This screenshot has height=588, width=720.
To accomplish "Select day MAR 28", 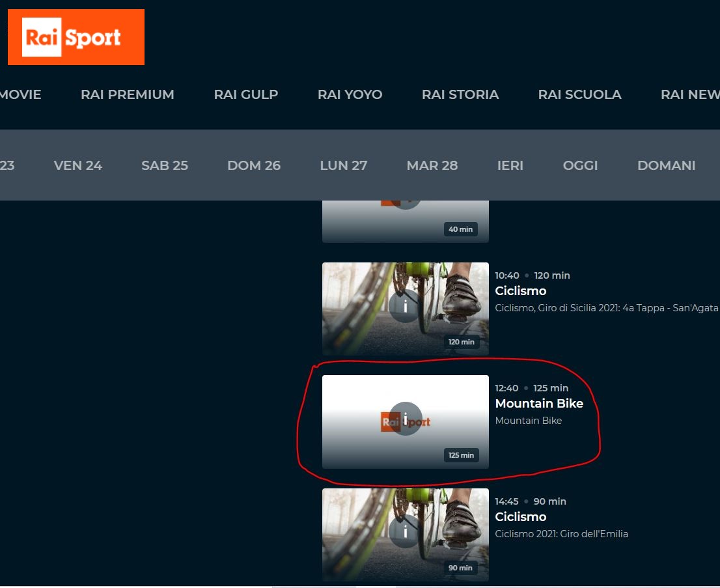I will coord(432,165).
